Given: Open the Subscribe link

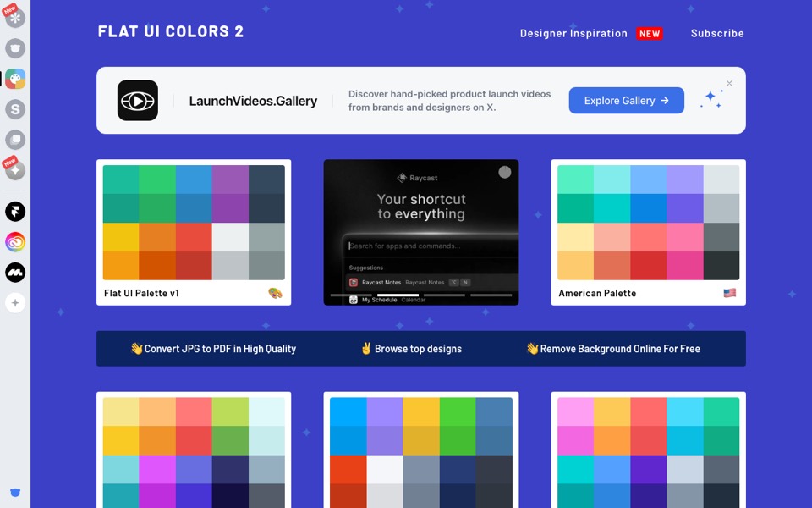Looking at the screenshot, I should click(717, 33).
